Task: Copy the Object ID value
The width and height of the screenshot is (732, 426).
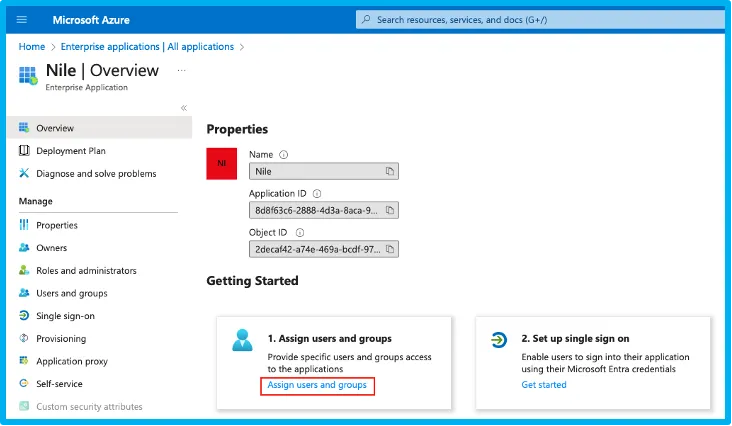Action: tap(390, 249)
